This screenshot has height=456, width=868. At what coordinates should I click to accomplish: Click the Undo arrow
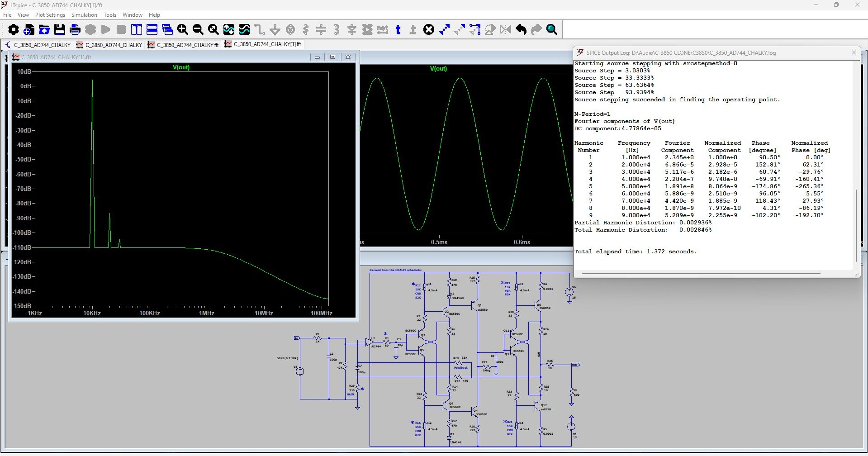[x=521, y=30]
